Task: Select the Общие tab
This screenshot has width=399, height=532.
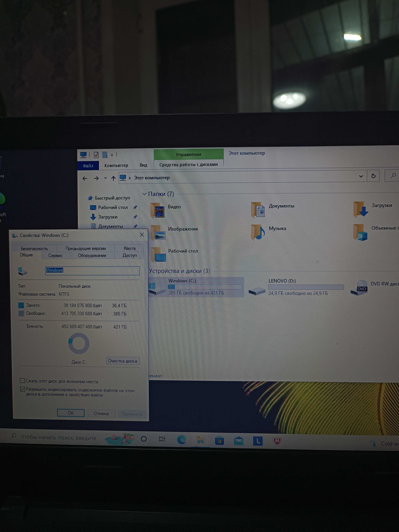Action: click(26, 255)
